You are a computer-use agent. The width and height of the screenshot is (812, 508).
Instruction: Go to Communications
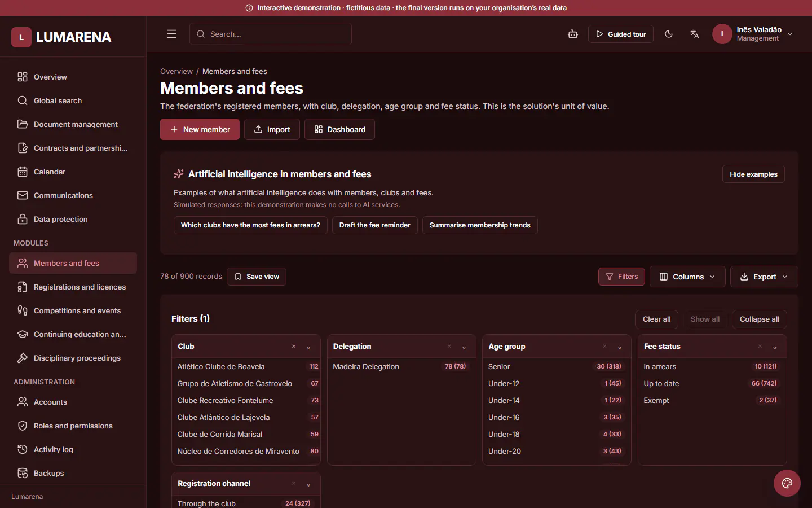[73, 195]
